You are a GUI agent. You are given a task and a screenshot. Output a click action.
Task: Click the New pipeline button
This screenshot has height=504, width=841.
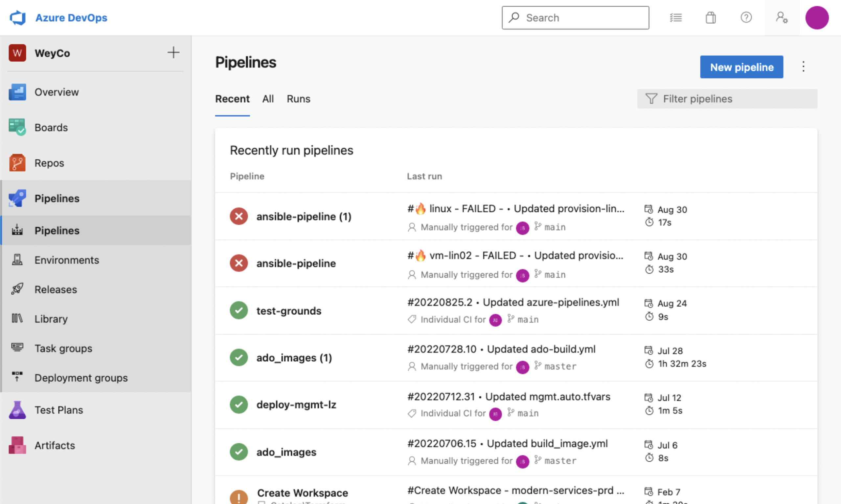coord(741,67)
